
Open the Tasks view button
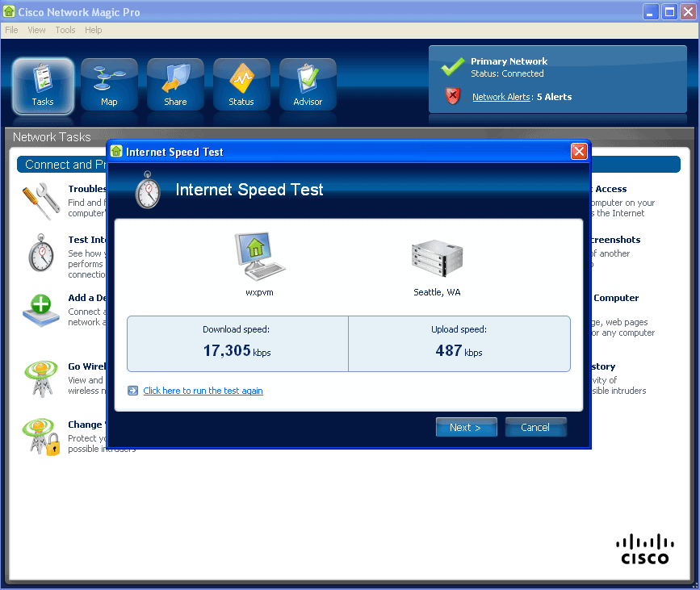43,85
